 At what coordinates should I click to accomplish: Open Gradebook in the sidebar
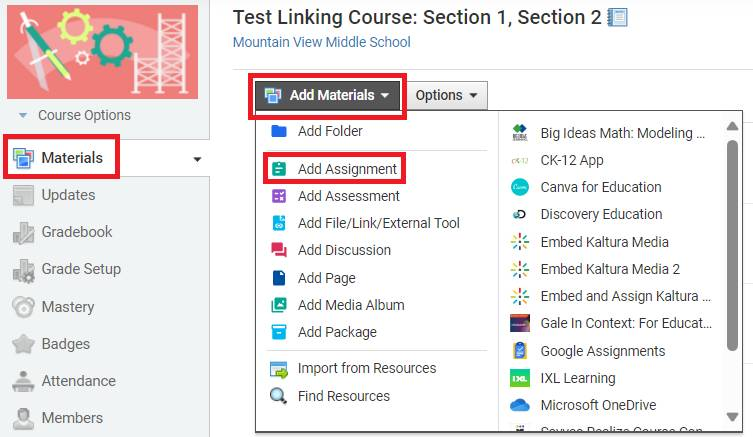pos(76,232)
